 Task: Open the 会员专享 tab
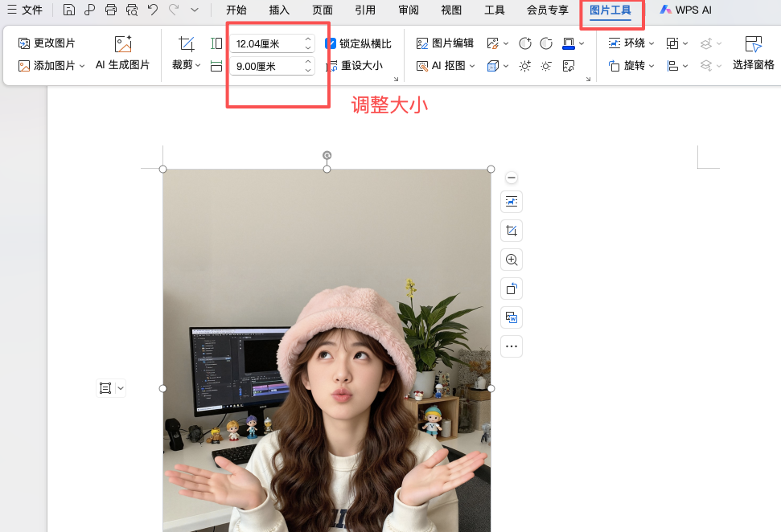(x=548, y=10)
